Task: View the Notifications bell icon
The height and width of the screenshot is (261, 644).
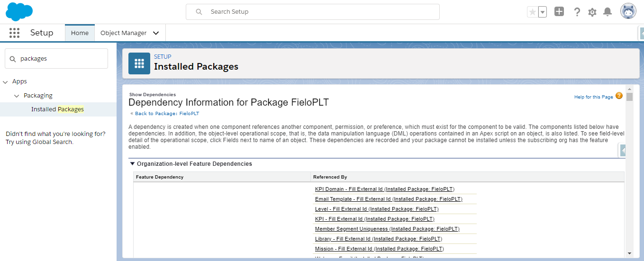Action: [608, 12]
